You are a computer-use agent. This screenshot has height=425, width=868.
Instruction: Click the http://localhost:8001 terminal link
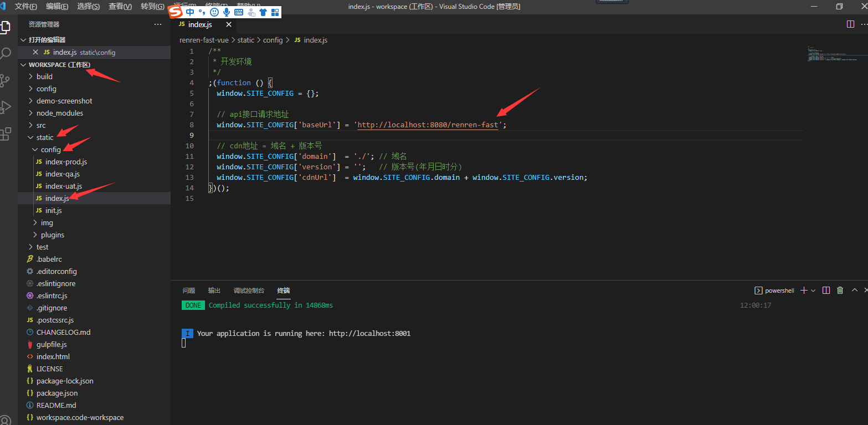pos(369,334)
